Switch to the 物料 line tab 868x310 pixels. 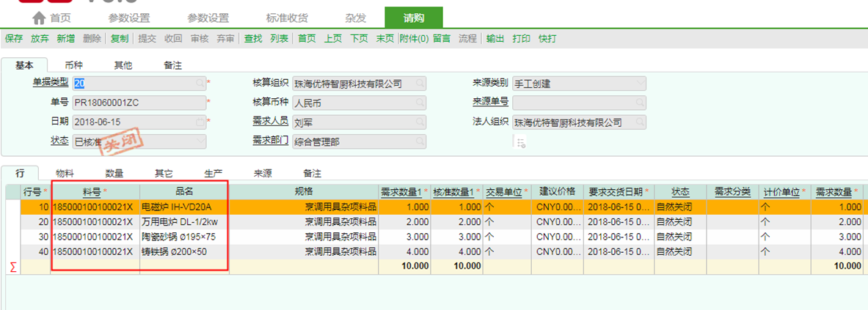pos(65,174)
